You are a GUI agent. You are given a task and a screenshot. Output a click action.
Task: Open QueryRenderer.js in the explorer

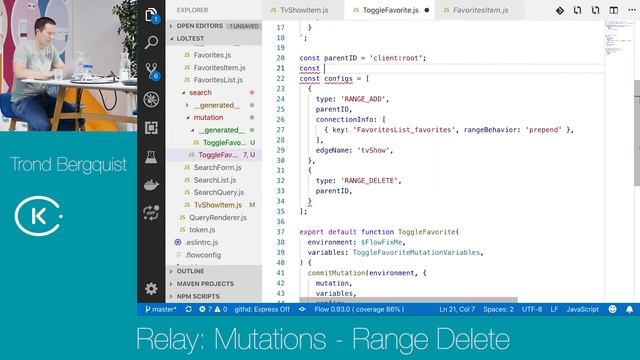(x=218, y=218)
